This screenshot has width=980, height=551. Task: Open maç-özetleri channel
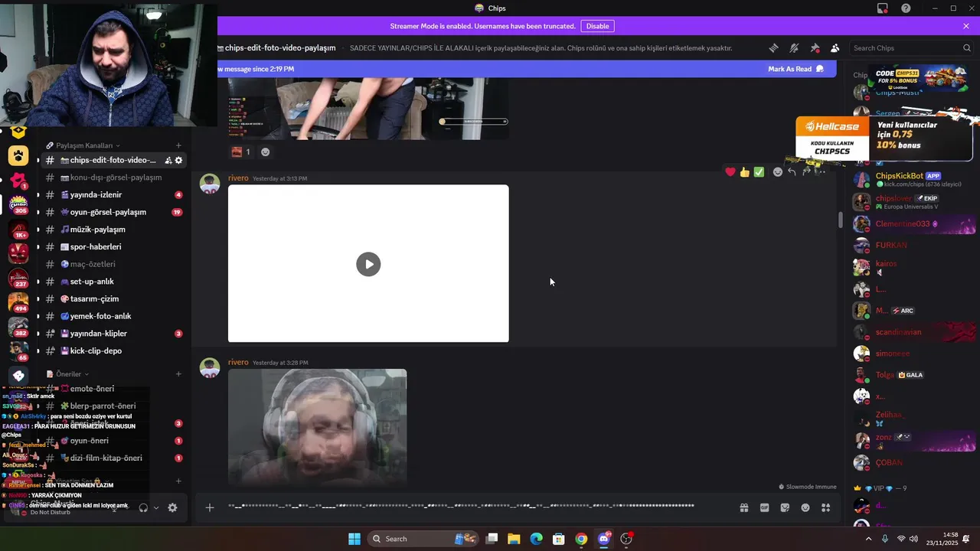click(113, 264)
